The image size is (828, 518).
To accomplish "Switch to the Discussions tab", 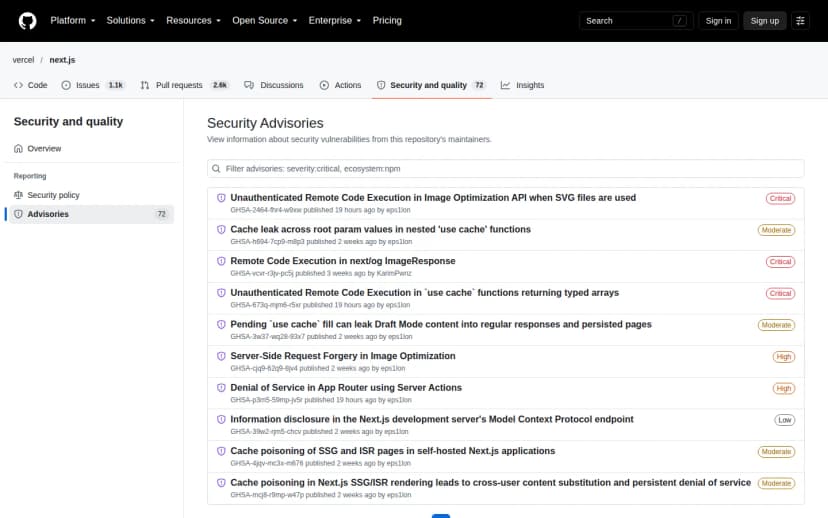I will [x=274, y=85].
